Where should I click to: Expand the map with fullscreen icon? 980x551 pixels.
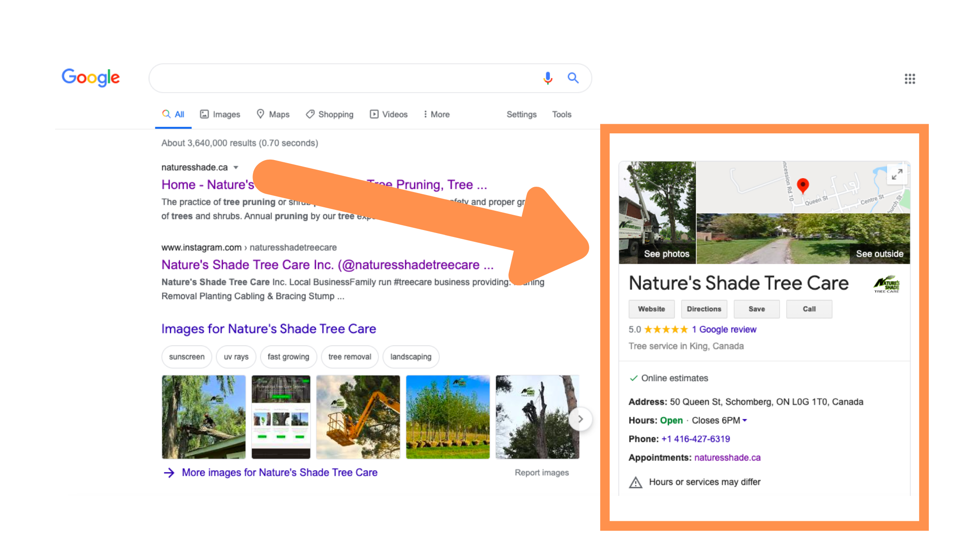[x=897, y=174]
